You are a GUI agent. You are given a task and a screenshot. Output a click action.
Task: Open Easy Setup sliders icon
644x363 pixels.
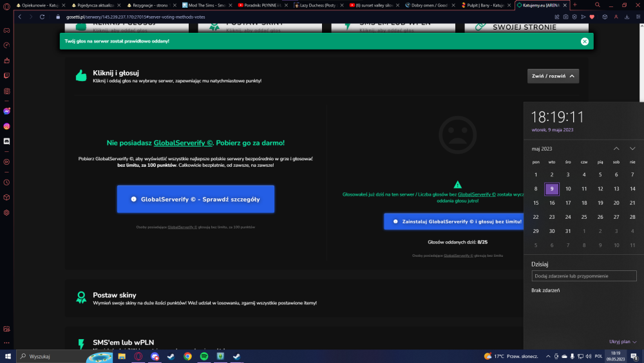click(x=638, y=17)
